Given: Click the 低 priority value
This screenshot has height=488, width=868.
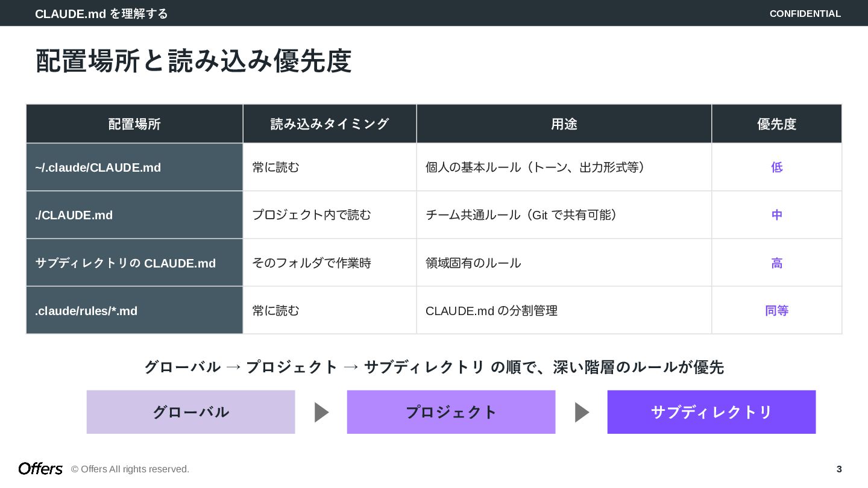Looking at the screenshot, I should coord(776,167).
